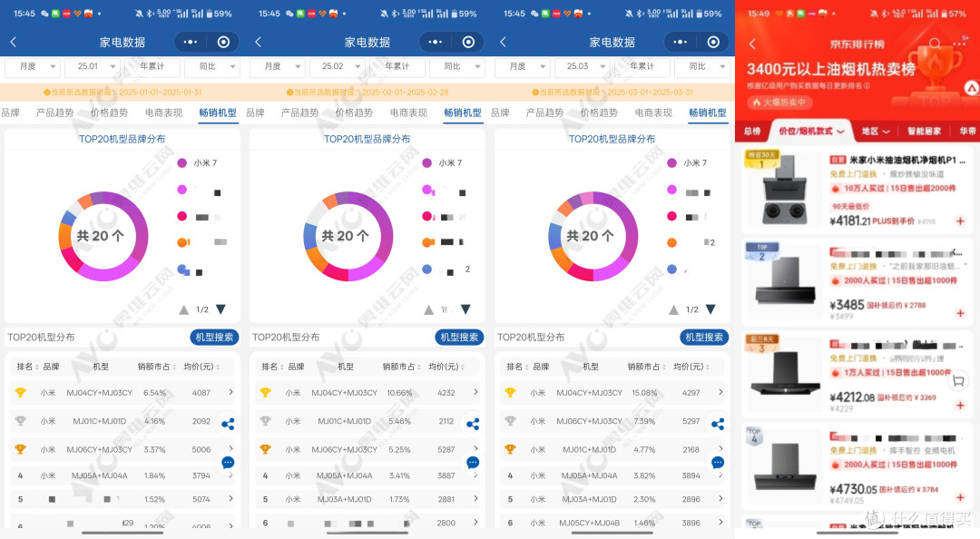Open the three-dot menu in the 25.01 screen
Image resolution: width=980 pixels, height=539 pixels.
pyautogui.click(x=190, y=42)
